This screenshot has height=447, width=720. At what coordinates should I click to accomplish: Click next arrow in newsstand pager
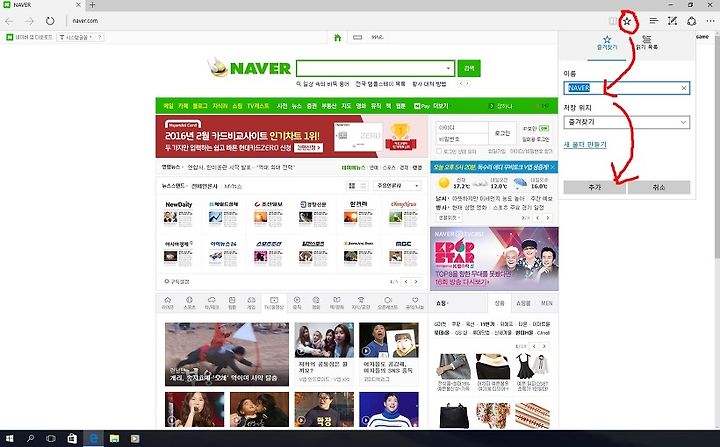(x=416, y=282)
